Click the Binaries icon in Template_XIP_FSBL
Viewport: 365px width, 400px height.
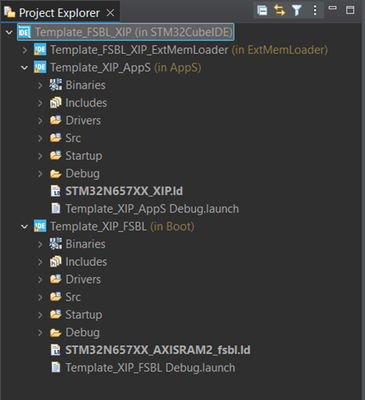pyautogui.click(x=56, y=244)
